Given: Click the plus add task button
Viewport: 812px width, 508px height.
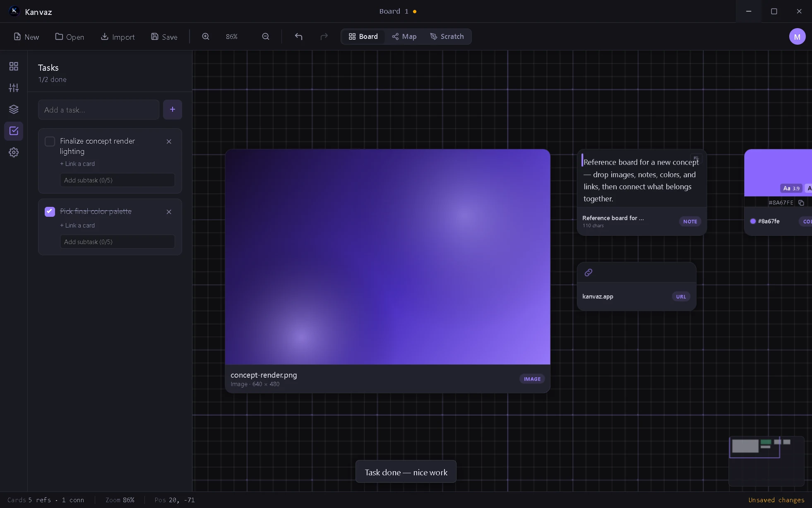Looking at the screenshot, I should pos(173,110).
